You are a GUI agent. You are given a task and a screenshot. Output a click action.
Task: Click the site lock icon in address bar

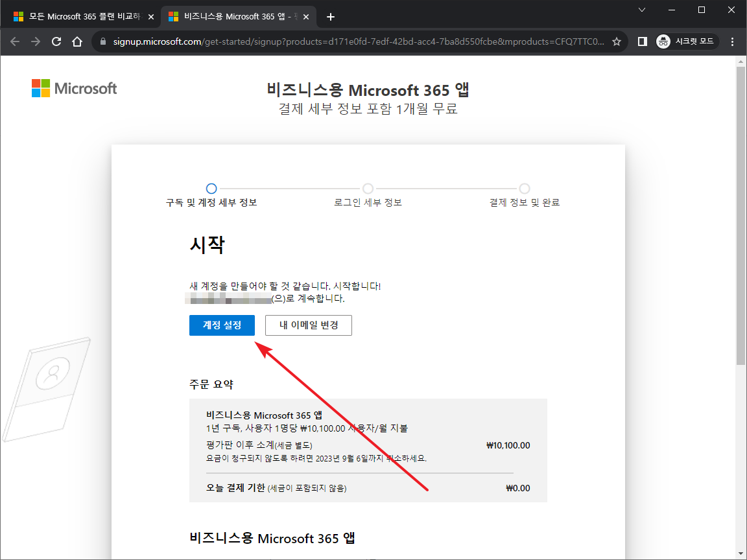[103, 41]
